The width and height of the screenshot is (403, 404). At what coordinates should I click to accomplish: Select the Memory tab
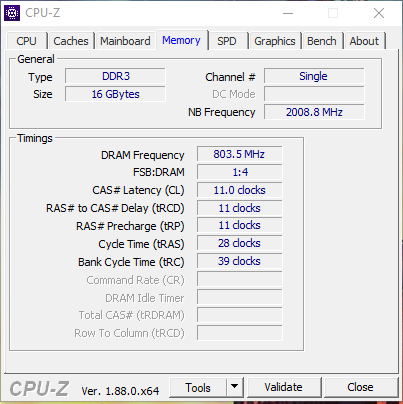coord(181,40)
